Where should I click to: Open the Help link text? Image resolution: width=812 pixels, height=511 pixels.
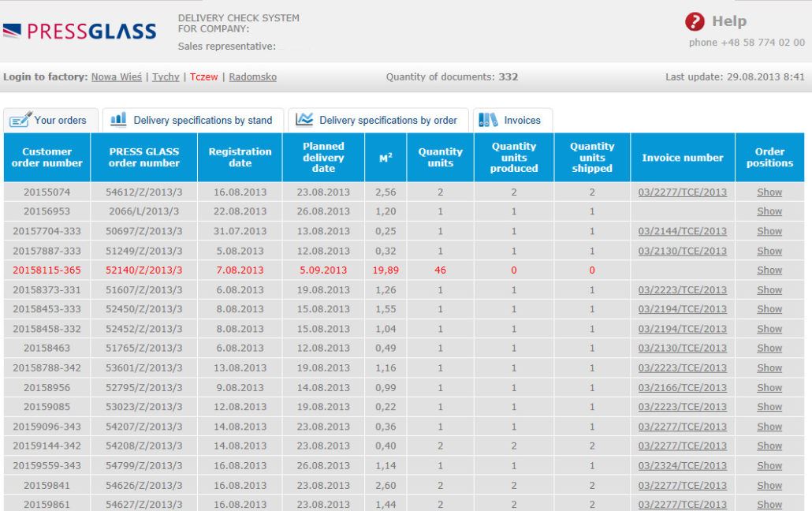pyautogui.click(x=729, y=21)
